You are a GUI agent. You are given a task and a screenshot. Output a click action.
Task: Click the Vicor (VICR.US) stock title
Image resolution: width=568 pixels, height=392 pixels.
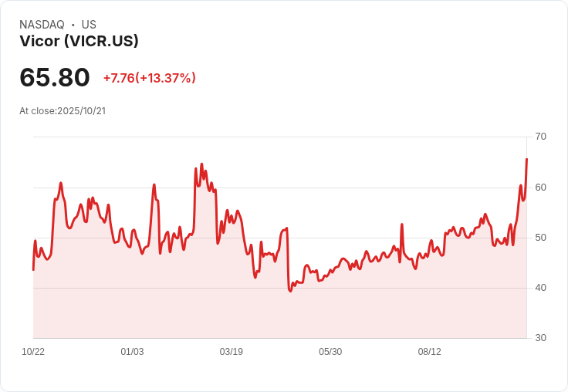pyautogui.click(x=79, y=42)
